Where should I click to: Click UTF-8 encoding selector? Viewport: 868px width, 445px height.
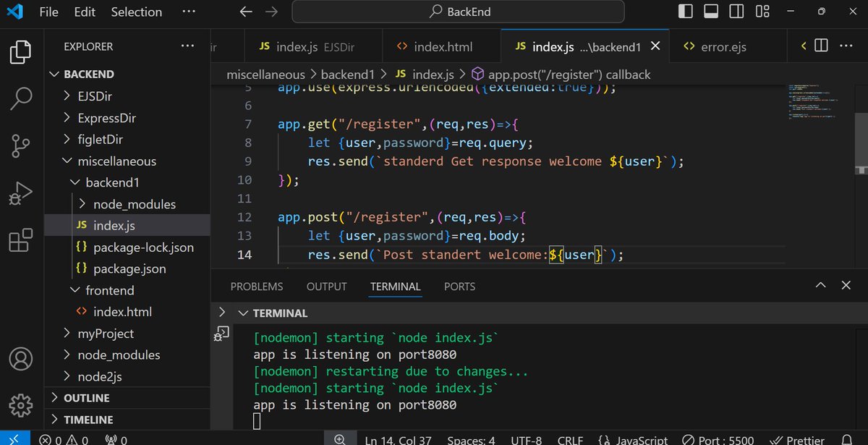(x=527, y=439)
